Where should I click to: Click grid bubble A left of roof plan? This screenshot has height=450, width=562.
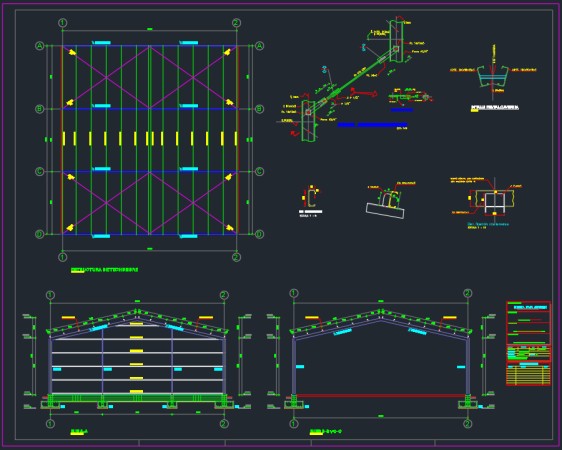point(40,46)
